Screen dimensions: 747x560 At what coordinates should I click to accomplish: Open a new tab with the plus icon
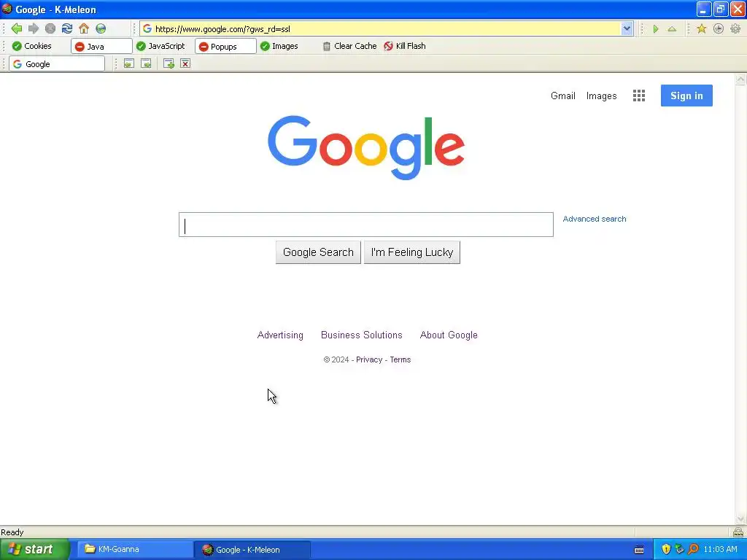click(x=169, y=64)
